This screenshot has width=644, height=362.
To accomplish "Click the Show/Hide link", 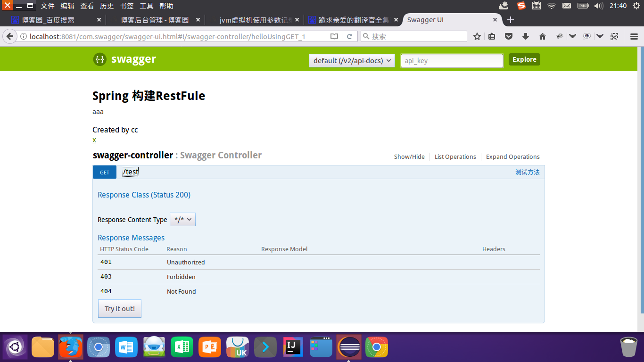I will coord(409,157).
